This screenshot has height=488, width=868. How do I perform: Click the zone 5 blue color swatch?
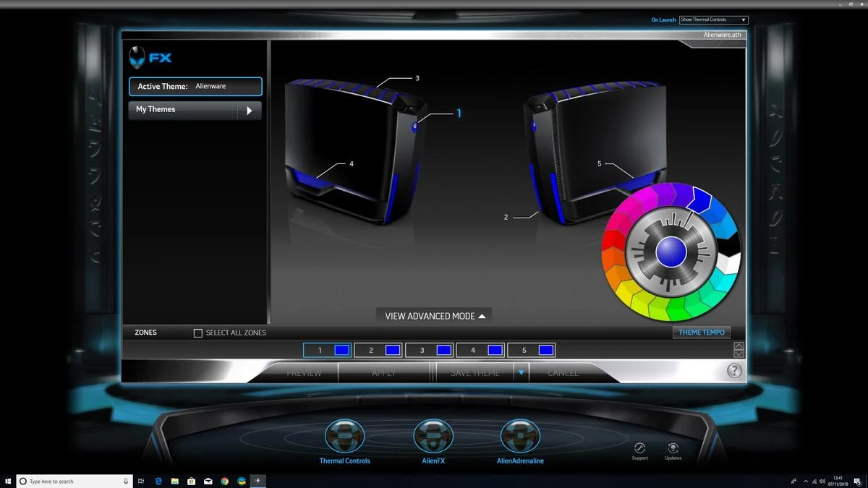[x=546, y=350]
